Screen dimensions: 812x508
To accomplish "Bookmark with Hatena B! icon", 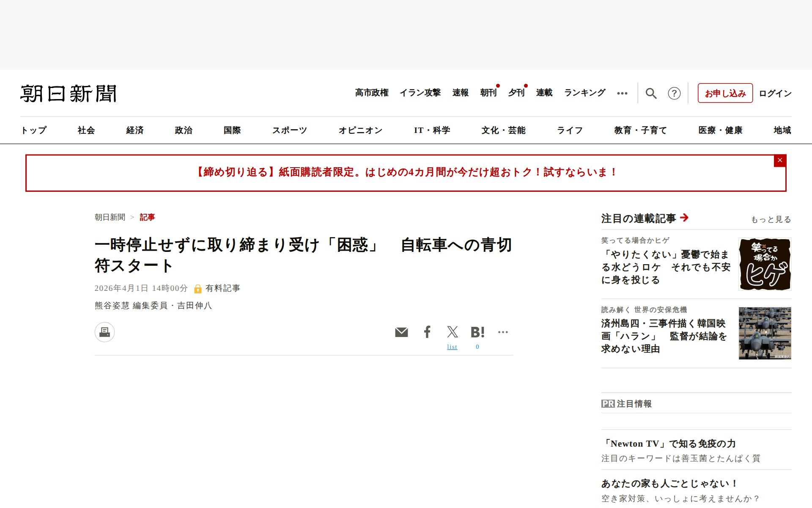I will 477,332.
